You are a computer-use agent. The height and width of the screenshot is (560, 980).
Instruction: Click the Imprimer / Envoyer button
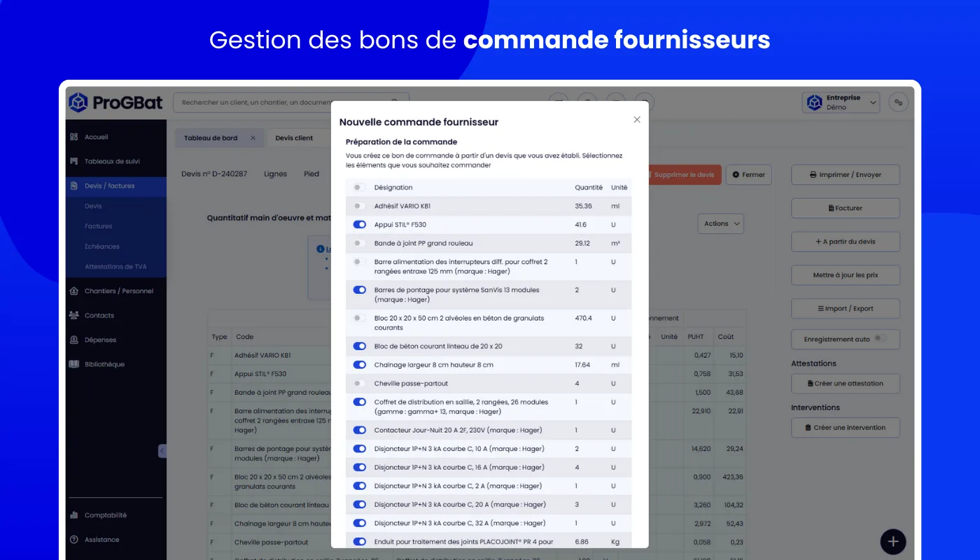[x=846, y=174]
